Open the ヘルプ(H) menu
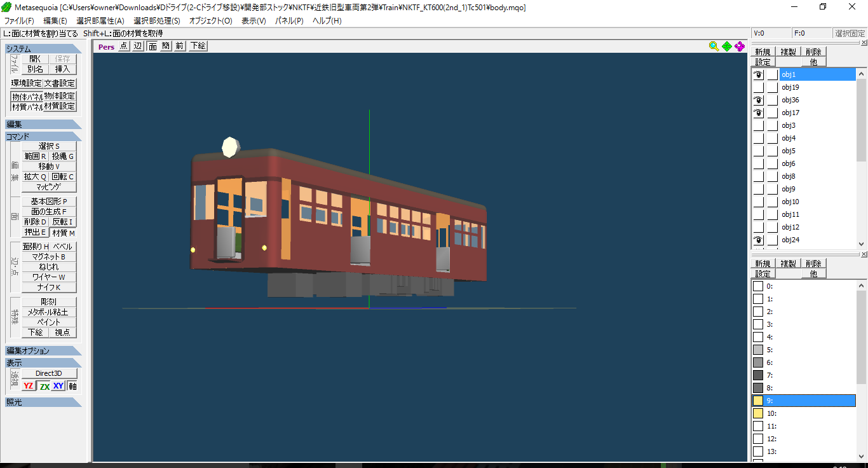The width and height of the screenshot is (868, 468). 327,21
